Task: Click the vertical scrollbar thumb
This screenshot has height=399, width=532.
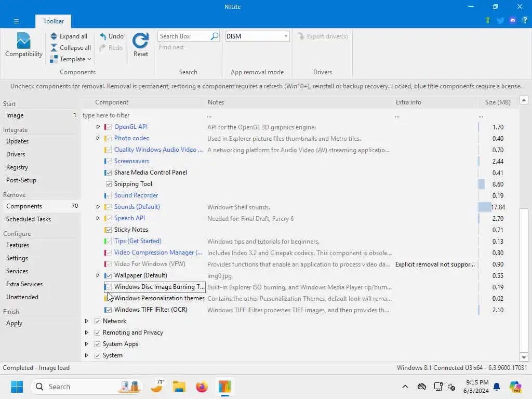Action: (524, 280)
